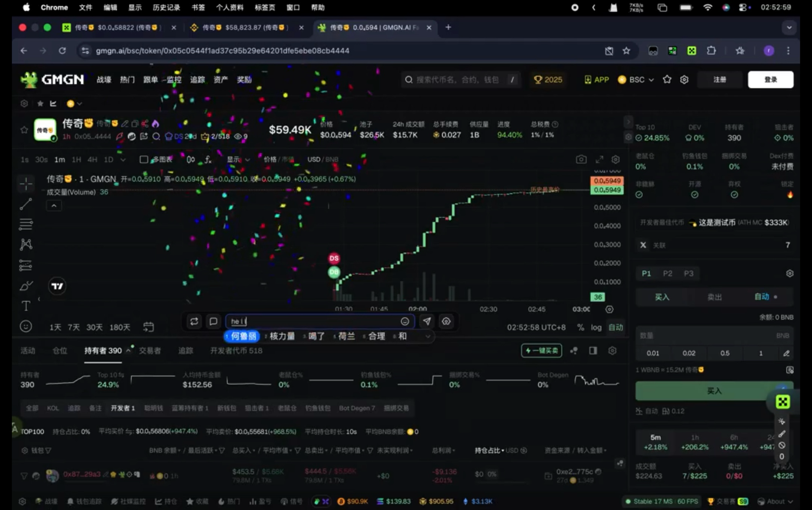Screen dimensions: 812x510
Task: Click the send message paper-plane icon
Action: click(427, 321)
